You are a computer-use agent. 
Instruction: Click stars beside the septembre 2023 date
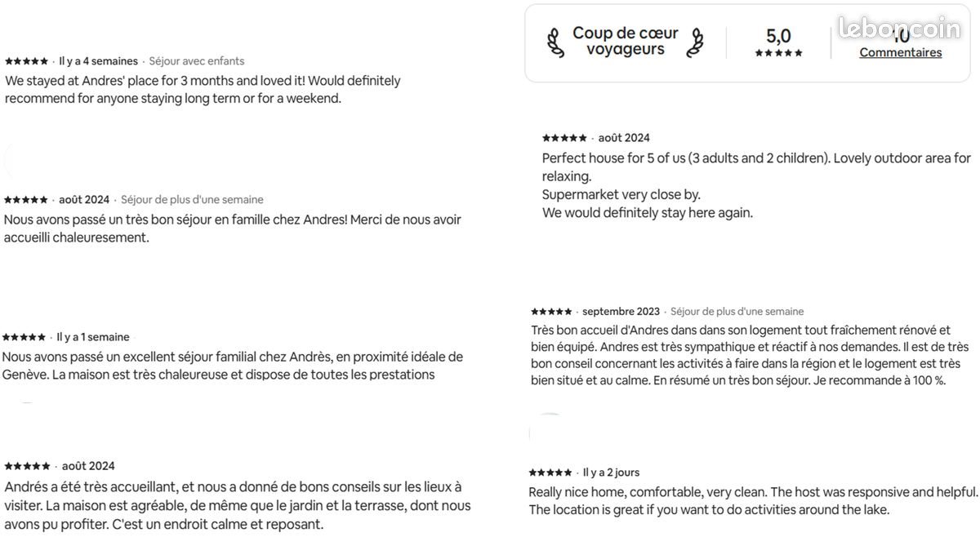coord(551,312)
